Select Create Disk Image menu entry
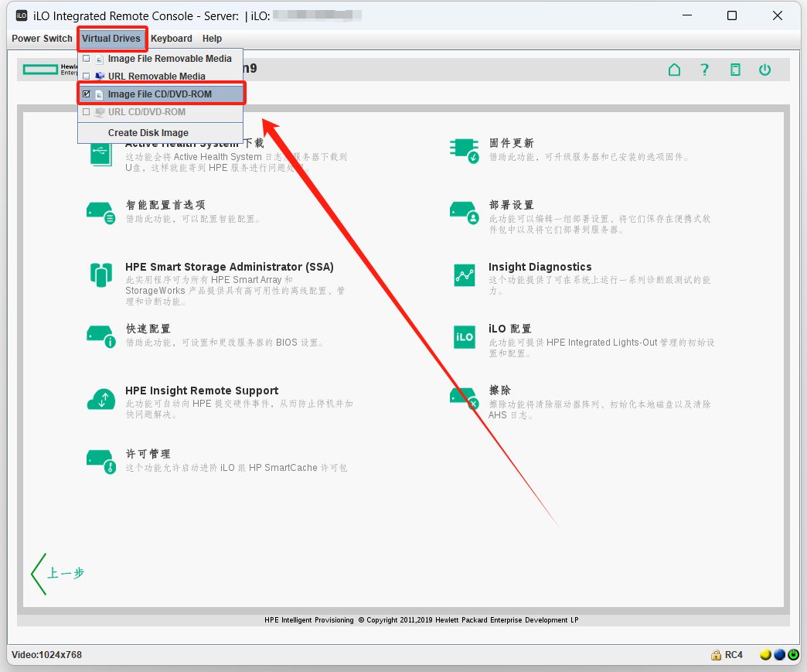807x672 pixels. 148,133
